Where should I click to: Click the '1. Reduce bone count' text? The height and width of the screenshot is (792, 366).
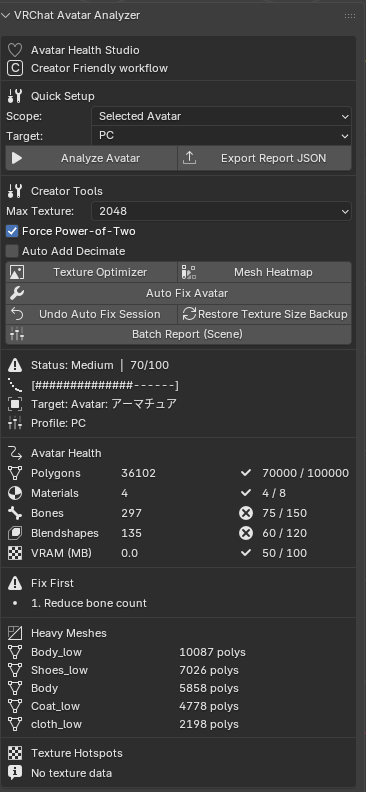click(89, 603)
